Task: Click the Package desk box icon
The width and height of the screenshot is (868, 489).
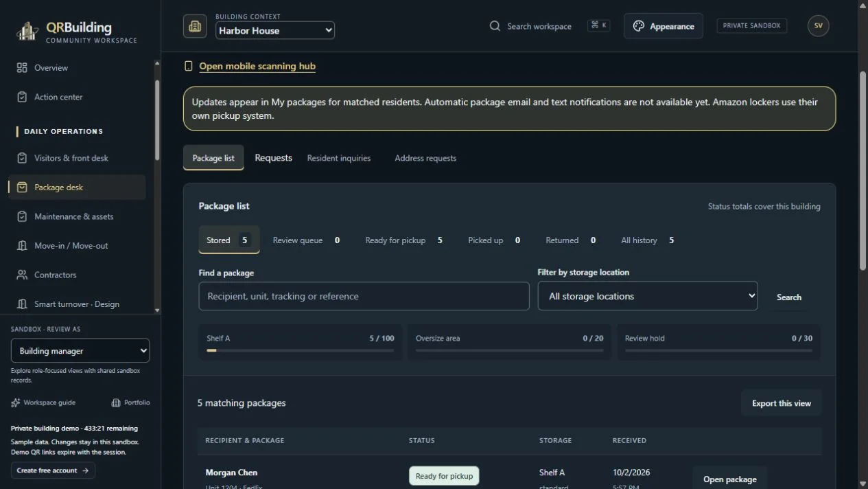Action: tap(22, 187)
